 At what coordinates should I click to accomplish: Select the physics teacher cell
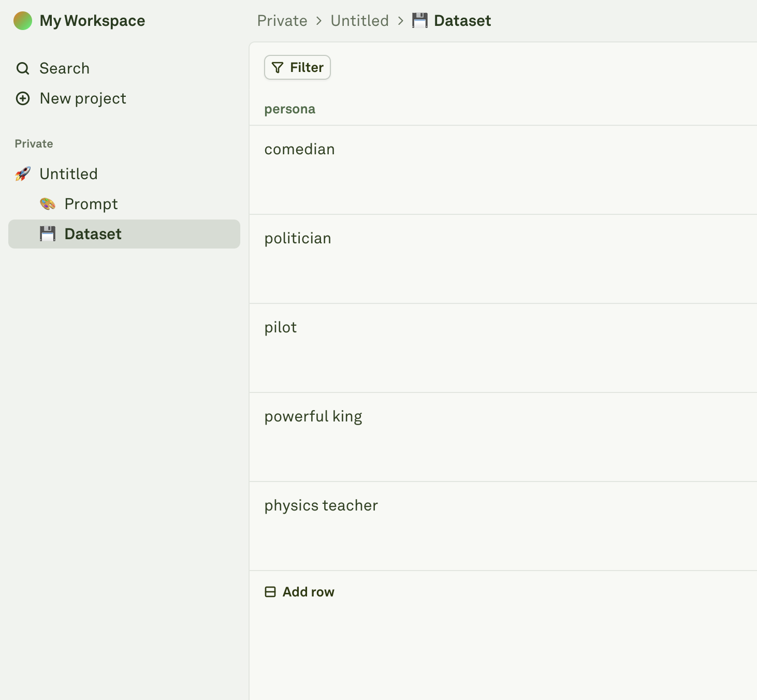click(x=503, y=526)
